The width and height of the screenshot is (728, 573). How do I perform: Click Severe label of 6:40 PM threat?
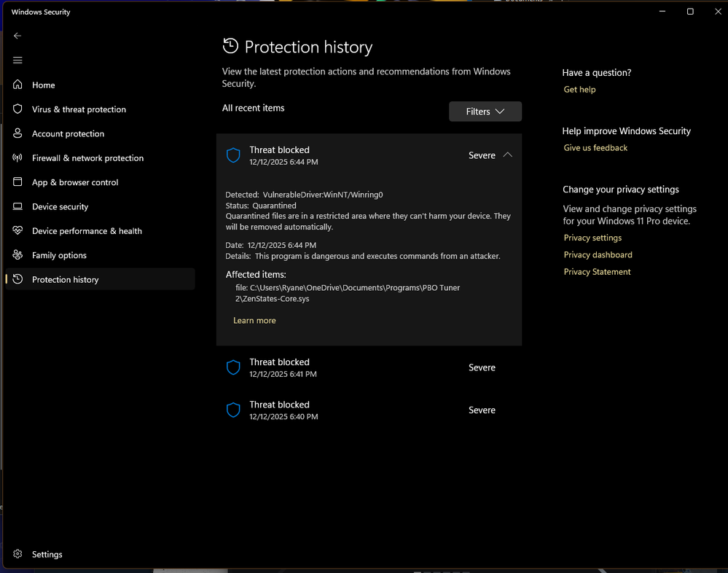point(482,410)
